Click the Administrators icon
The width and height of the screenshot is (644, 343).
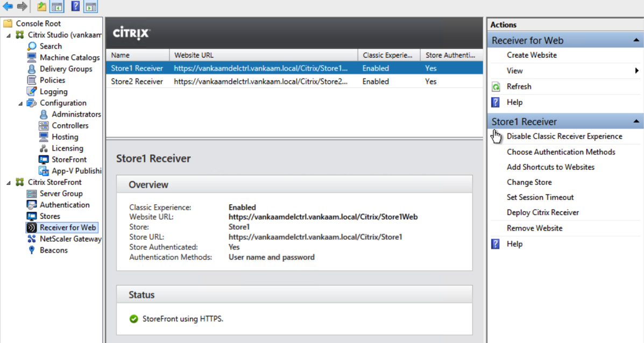pos(44,114)
